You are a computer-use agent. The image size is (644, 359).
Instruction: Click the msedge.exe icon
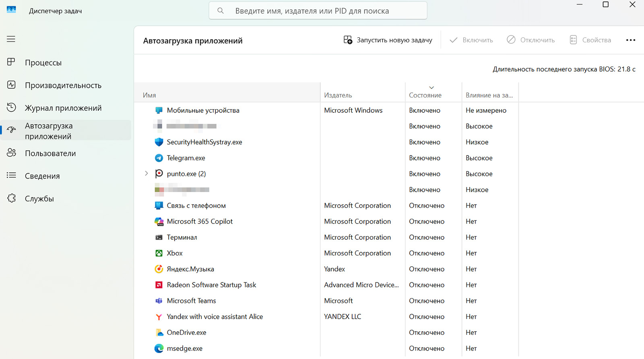tap(159, 349)
